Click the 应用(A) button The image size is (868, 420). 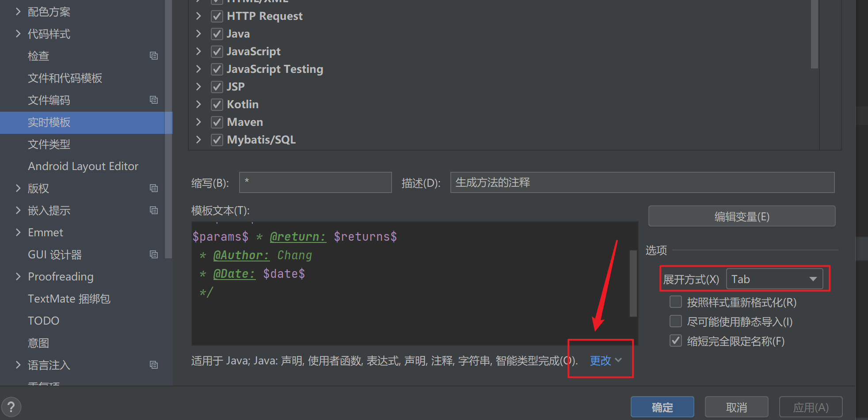[x=811, y=407]
